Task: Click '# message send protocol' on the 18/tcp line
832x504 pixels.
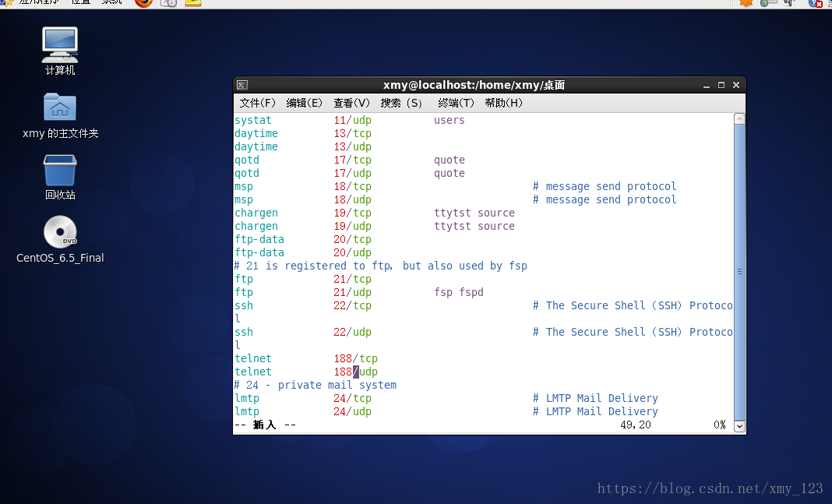Action: coord(605,187)
